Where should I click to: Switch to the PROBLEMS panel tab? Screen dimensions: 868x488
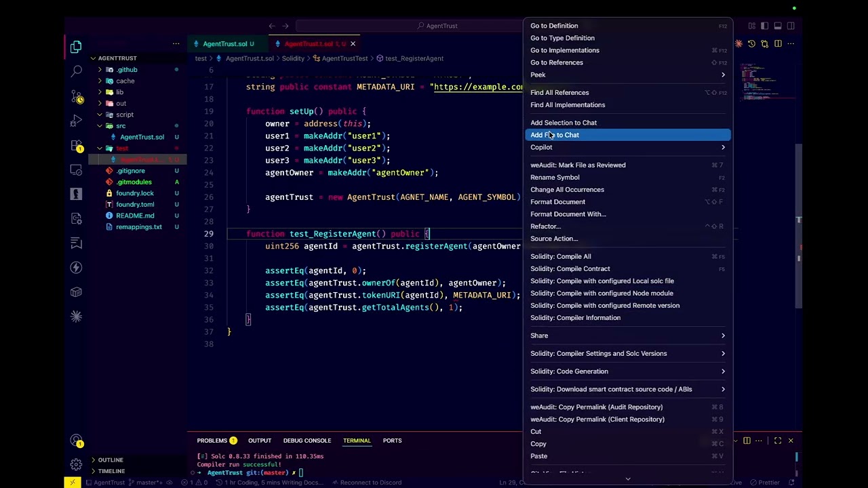pyautogui.click(x=216, y=441)
